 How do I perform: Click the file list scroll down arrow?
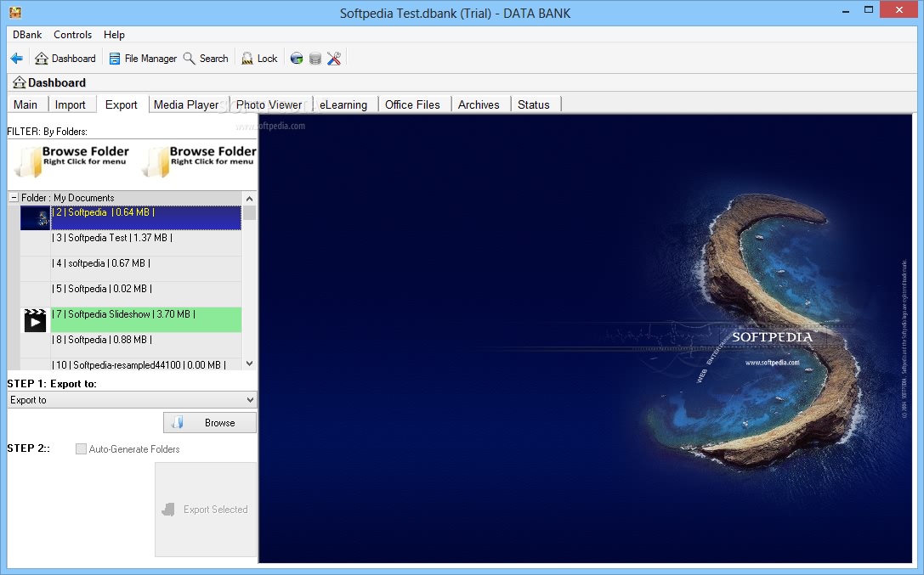(x=249, y=364)
